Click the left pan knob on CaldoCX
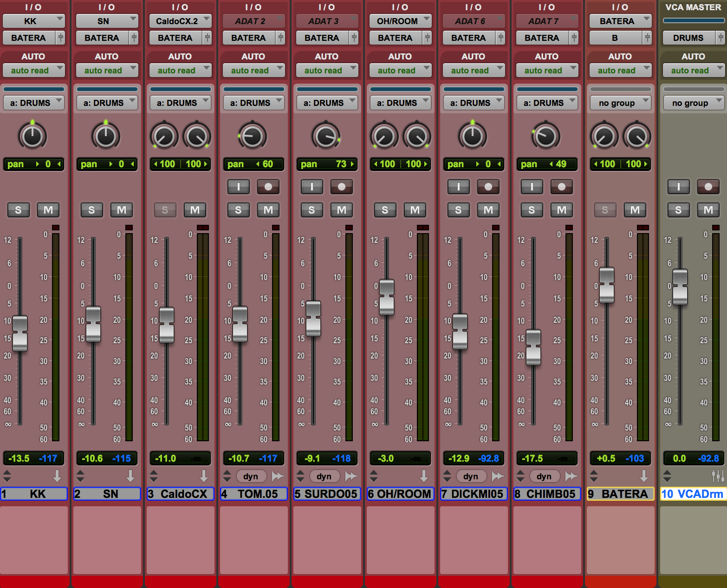Screen dimensions: 727x588 (164, 136)
